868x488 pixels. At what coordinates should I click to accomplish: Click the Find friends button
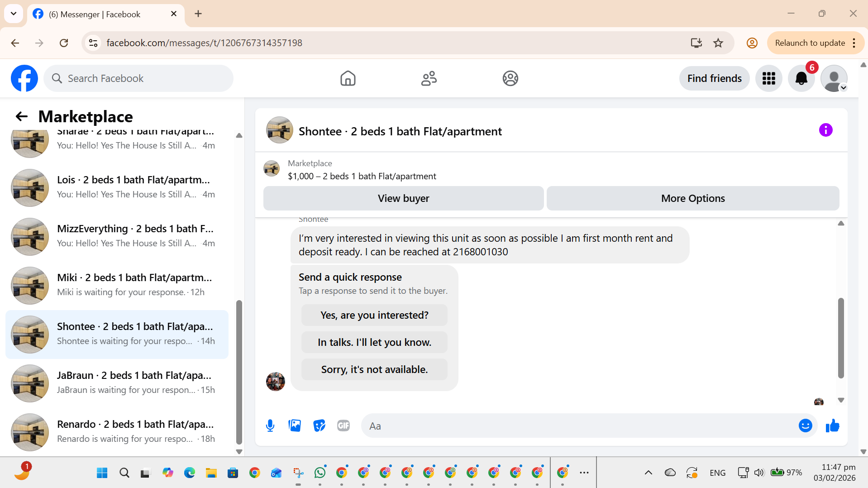714,78
